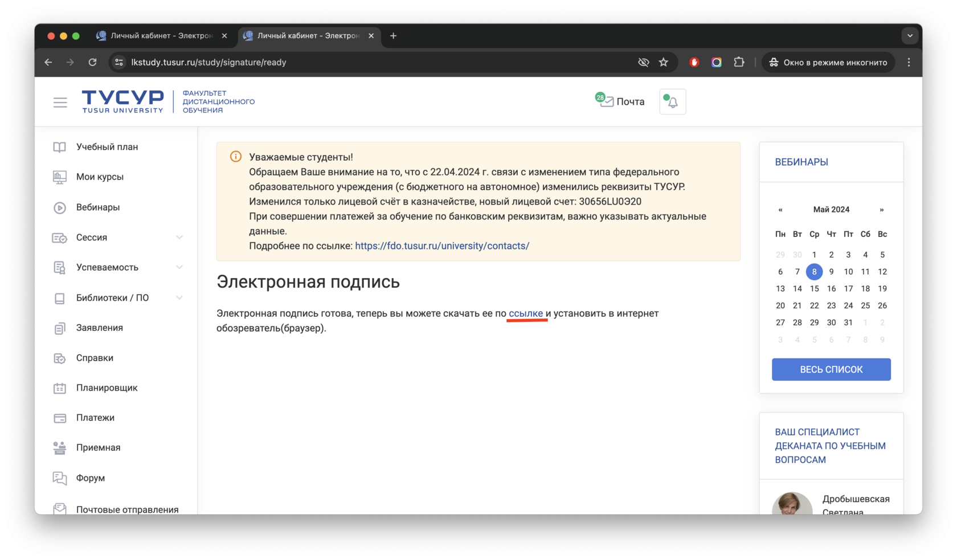Viewport: 957px width, 560px height.
Task: Switch to the first browser tab
Action: pyautogui.click(x=162, y=35)
